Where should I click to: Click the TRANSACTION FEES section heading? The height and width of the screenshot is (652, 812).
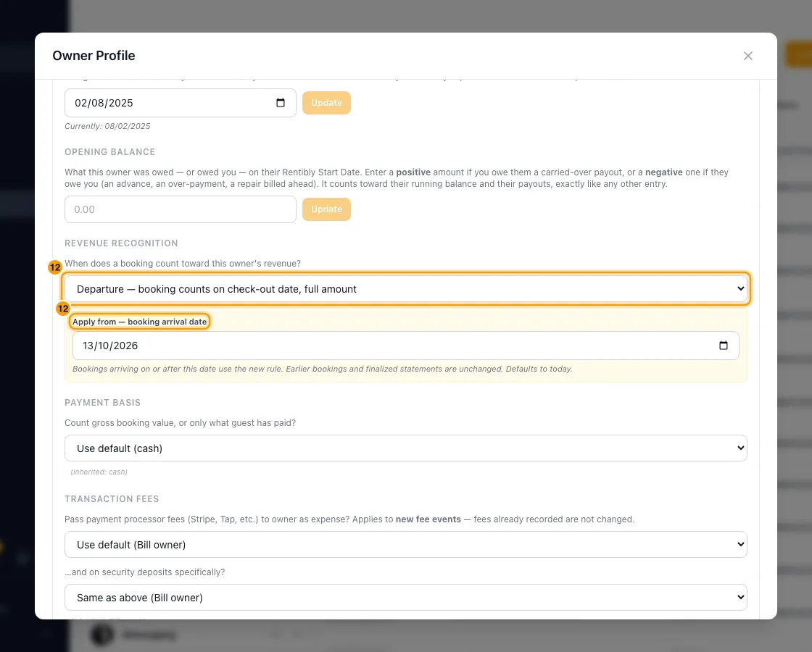pyautogui.click(x=112, y=499)
